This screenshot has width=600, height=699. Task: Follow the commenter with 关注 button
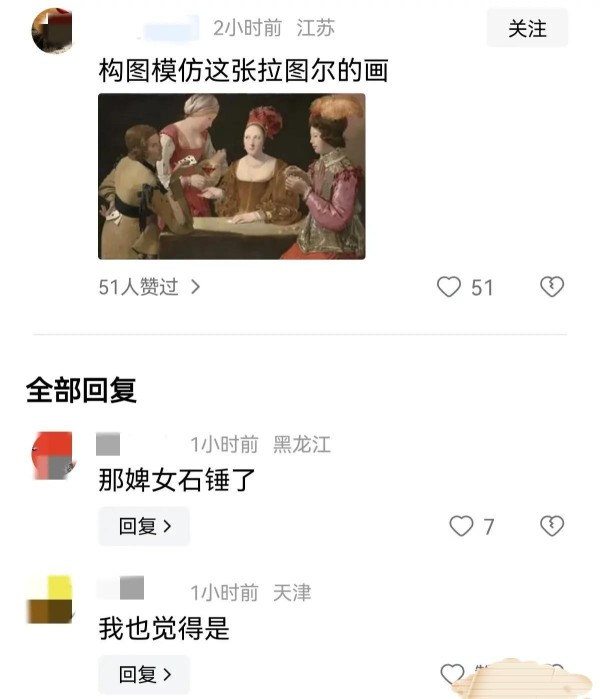click(527, 28)
